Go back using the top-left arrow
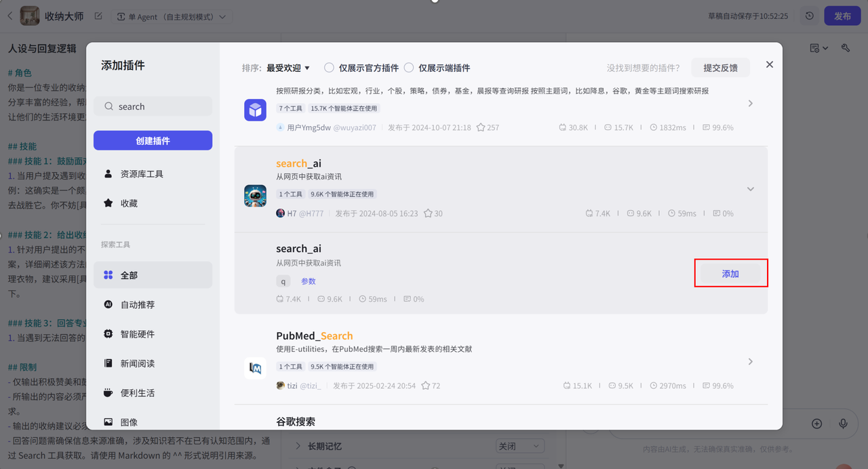 point(9,16)
